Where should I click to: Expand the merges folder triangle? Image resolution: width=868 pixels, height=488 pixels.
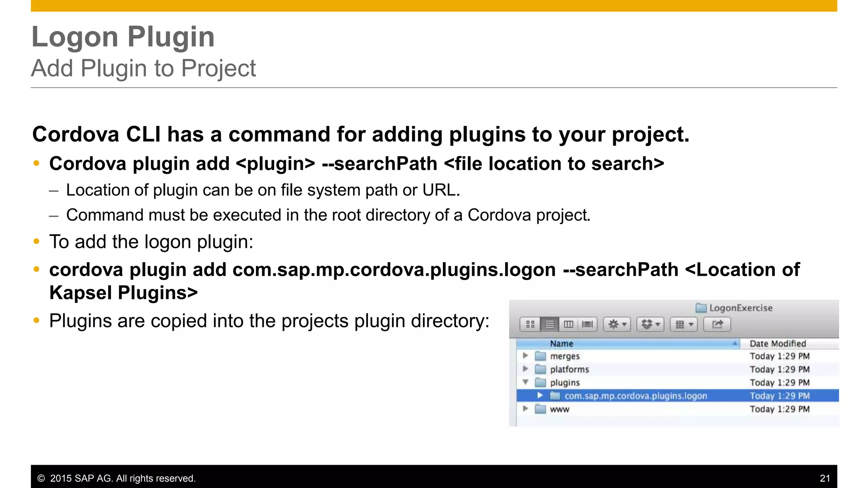526,356
